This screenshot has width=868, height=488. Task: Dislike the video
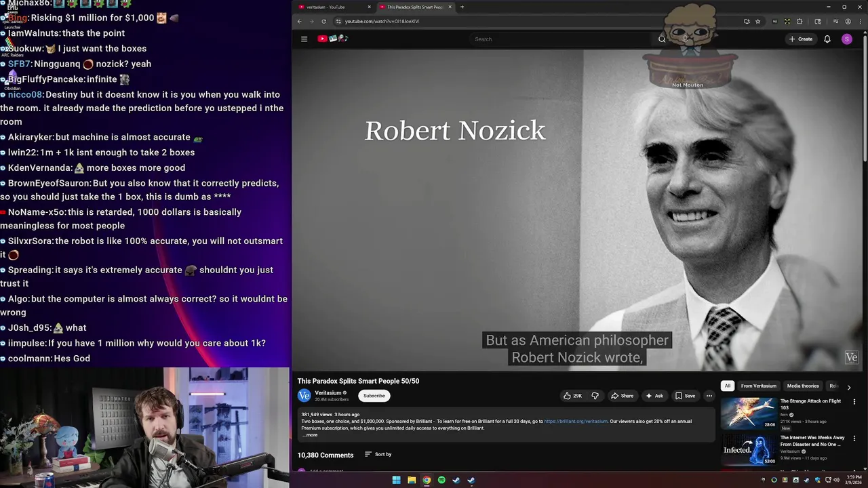595,396
